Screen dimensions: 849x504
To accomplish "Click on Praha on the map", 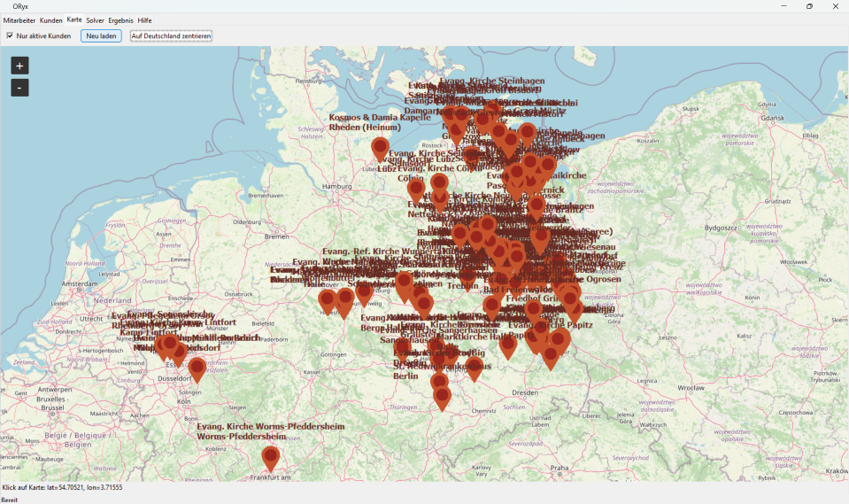I will (x=559, y=467).
